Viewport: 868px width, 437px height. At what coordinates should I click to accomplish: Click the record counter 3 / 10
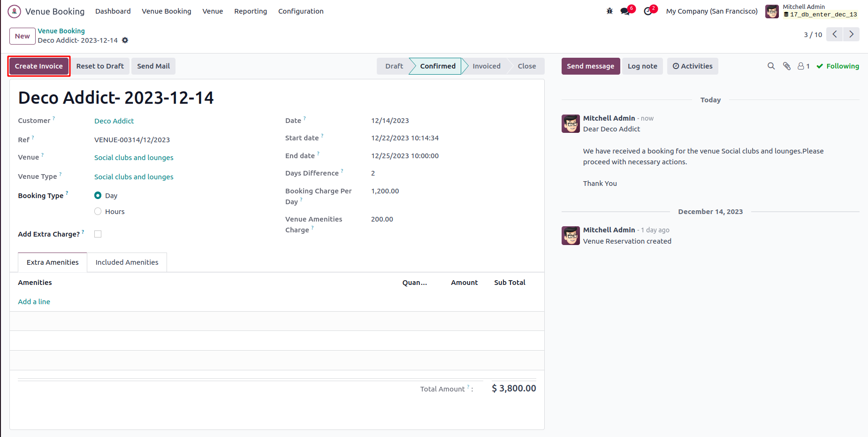point(813,35)
